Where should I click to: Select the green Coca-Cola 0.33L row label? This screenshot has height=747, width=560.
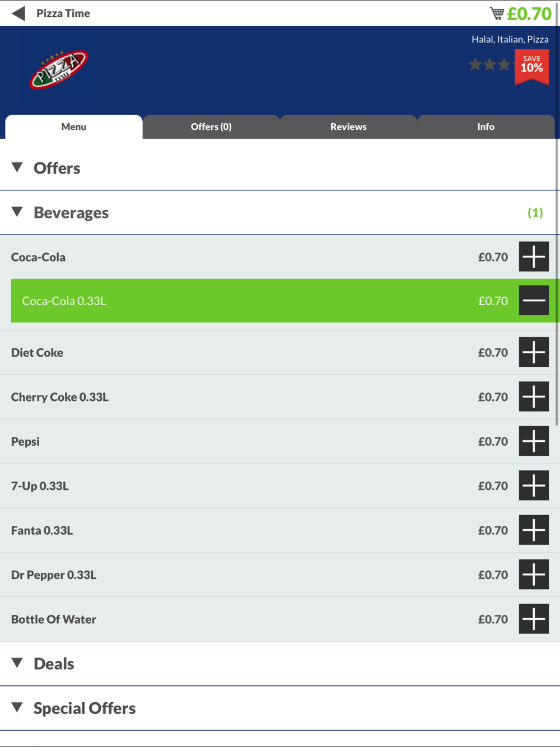(x=64, y=301)
